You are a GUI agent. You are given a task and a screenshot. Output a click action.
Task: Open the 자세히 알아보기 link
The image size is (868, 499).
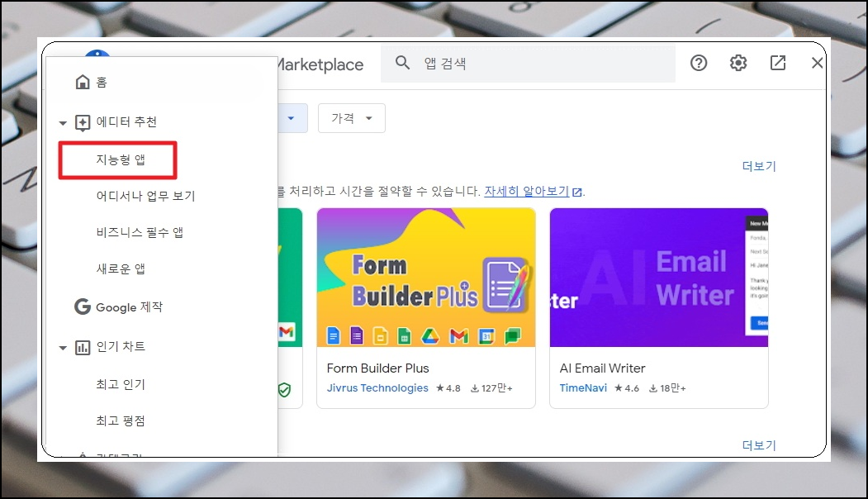click(x=527, y=191)
